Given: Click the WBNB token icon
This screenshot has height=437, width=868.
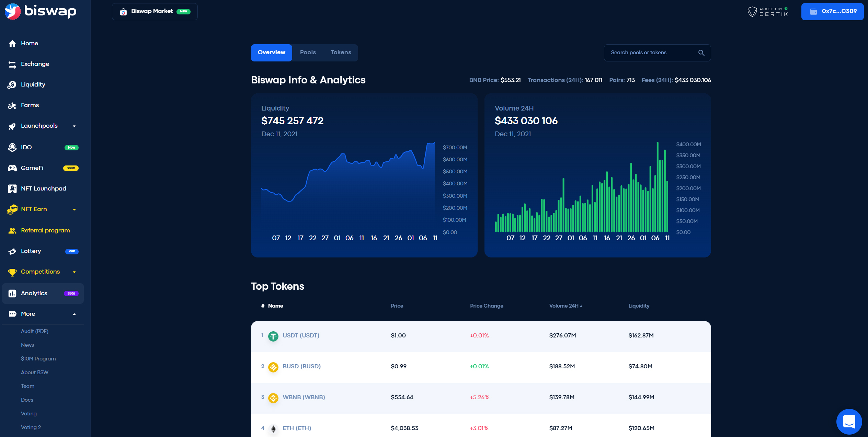Looking at the screenshot, I should pyautogui.click(x=273, y=398).
